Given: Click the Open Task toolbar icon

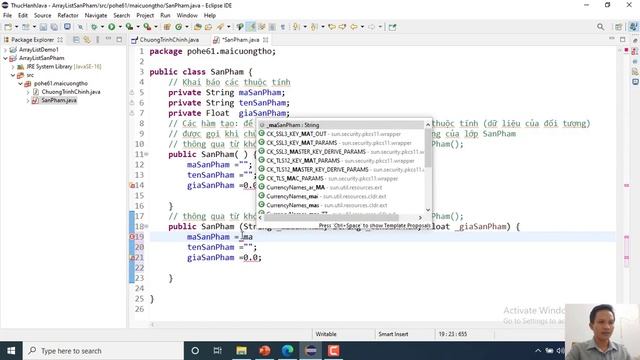Looking at the screenshot, I should (208, 27).
